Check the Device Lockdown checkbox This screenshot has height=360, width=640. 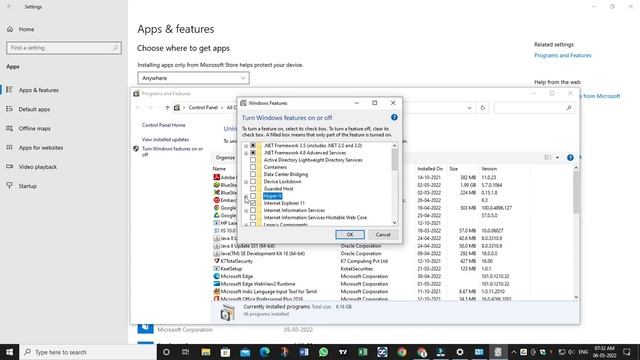(x=253, y=181)
